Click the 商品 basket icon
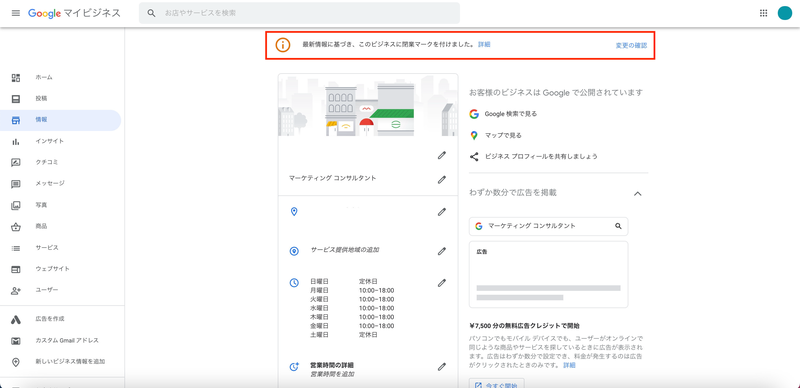Image resolution: width=800 pixels, height=388 pixels. click(x=16, y=226)
